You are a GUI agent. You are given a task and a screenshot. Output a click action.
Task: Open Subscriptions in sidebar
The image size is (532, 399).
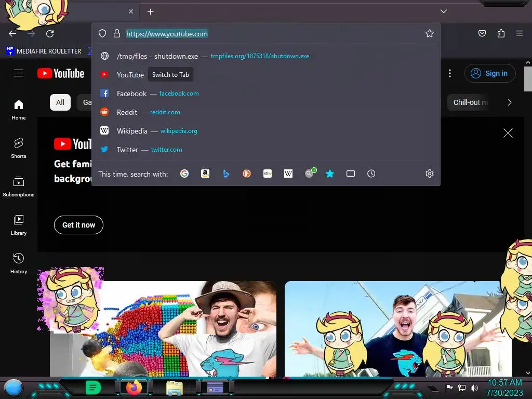19,187
